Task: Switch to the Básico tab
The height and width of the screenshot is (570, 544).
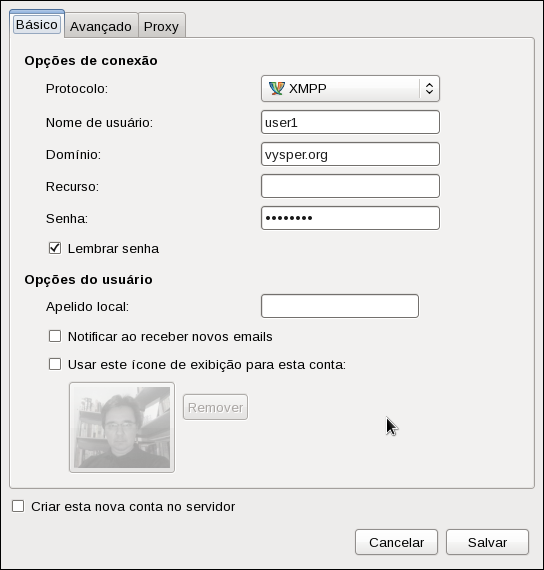Action: (x=37, y=24)
